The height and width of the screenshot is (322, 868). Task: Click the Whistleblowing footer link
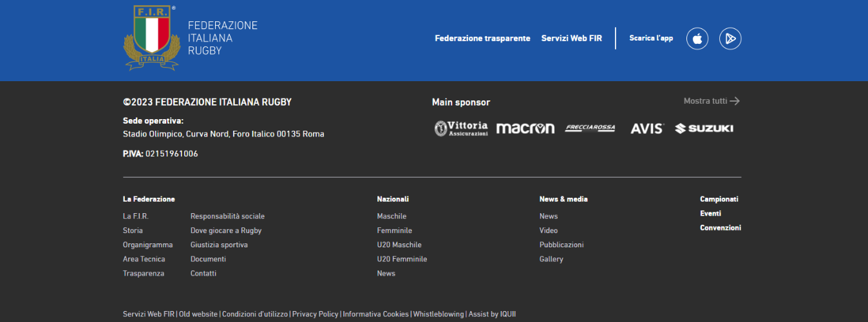(x=438, y=314)
